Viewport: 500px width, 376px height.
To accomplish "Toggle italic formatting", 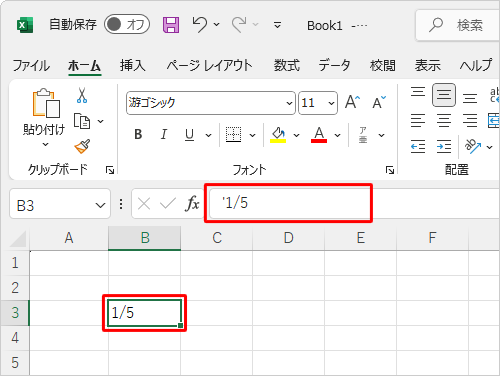I will pos(164,135).
